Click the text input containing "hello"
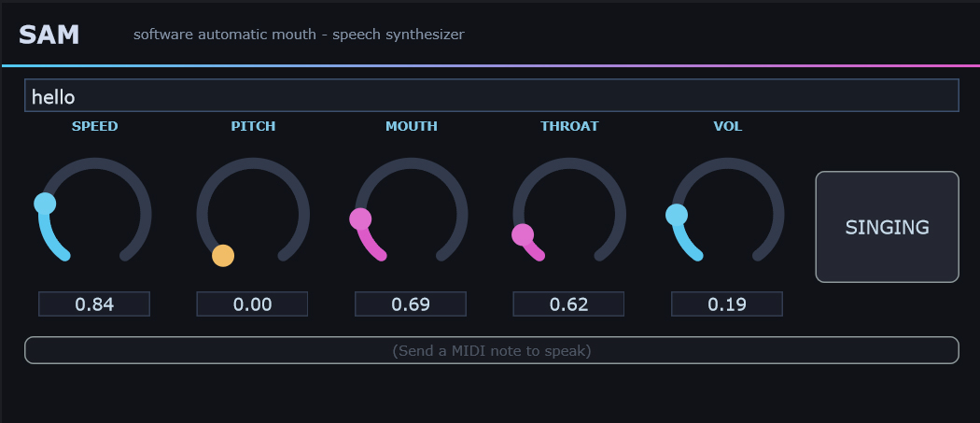Screen dimensions: 980x423 (x=491, y=95)
